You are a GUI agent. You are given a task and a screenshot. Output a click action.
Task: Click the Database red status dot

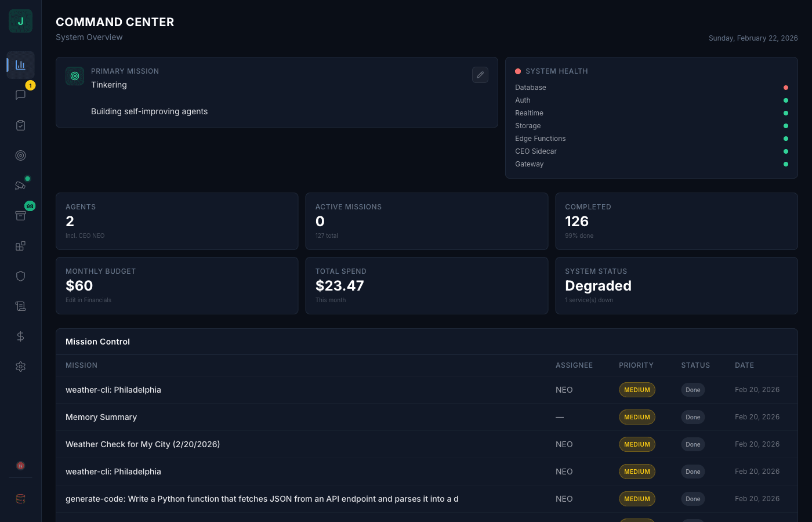(786, 88)
